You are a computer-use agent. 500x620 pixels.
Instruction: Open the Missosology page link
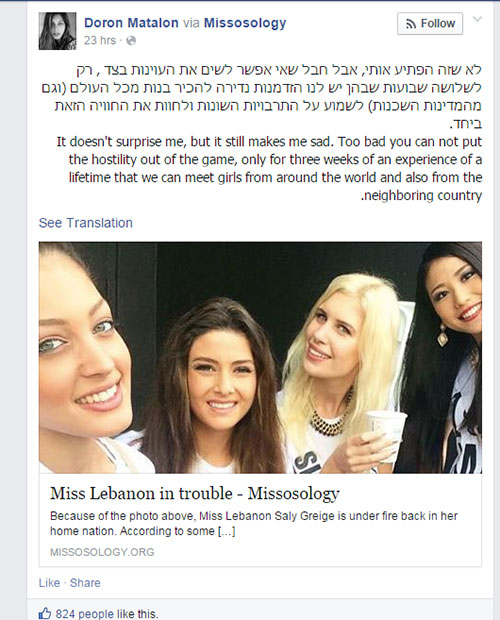[x=245, y=23]
